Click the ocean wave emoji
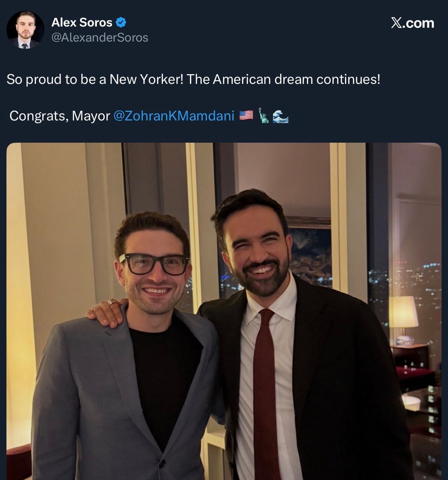Screen dimensions: 448x480 point(280,116)
